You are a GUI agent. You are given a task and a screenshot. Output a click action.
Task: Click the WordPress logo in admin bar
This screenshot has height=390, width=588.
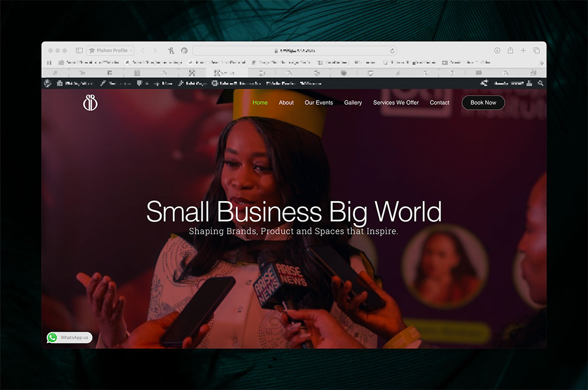point(48,83)
